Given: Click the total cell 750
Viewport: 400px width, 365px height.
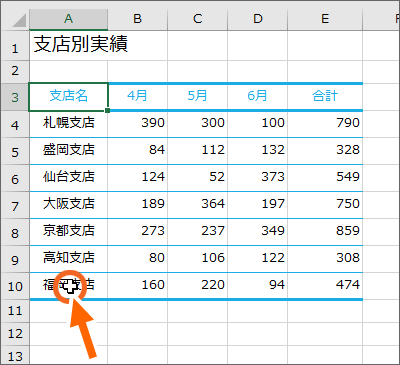Looking at the screenshot, I should pos(325,205).
